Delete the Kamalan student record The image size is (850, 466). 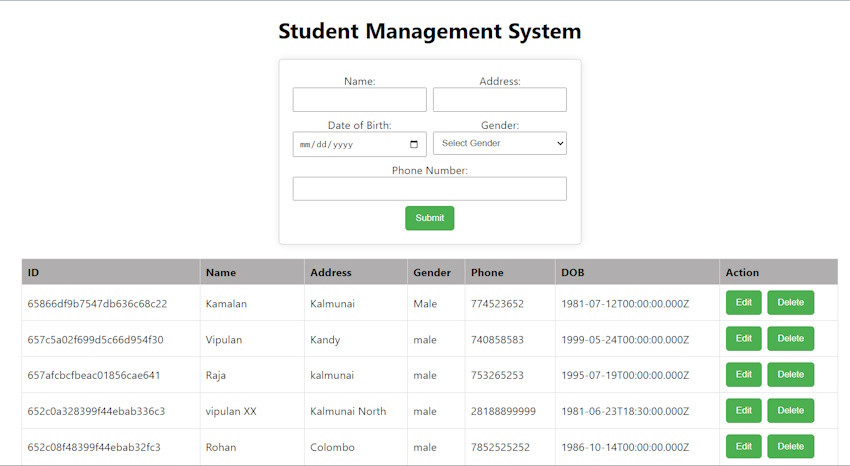(x=791, y=302)
